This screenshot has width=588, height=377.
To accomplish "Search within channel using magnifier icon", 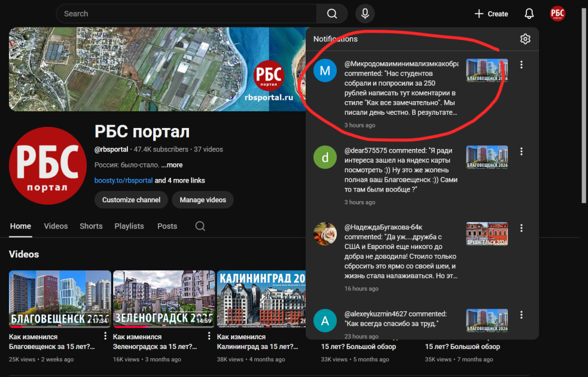I will [x=200, y=226].
